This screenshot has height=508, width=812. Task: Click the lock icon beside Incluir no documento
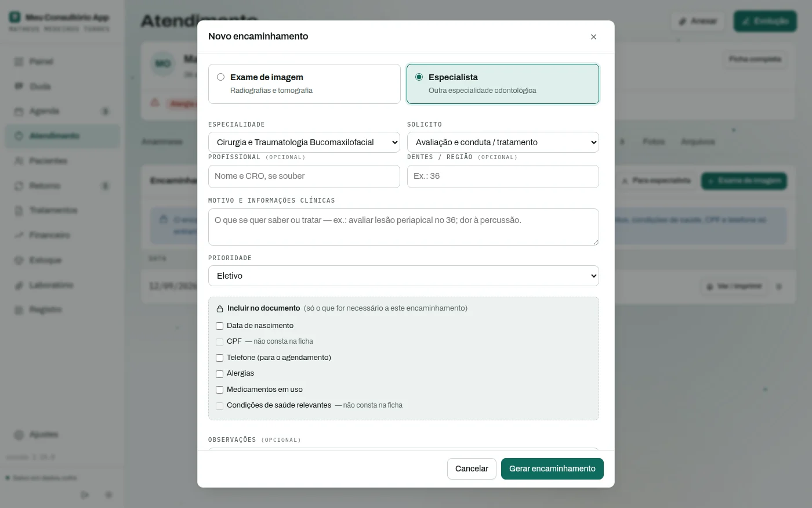[x=220, y=309]
